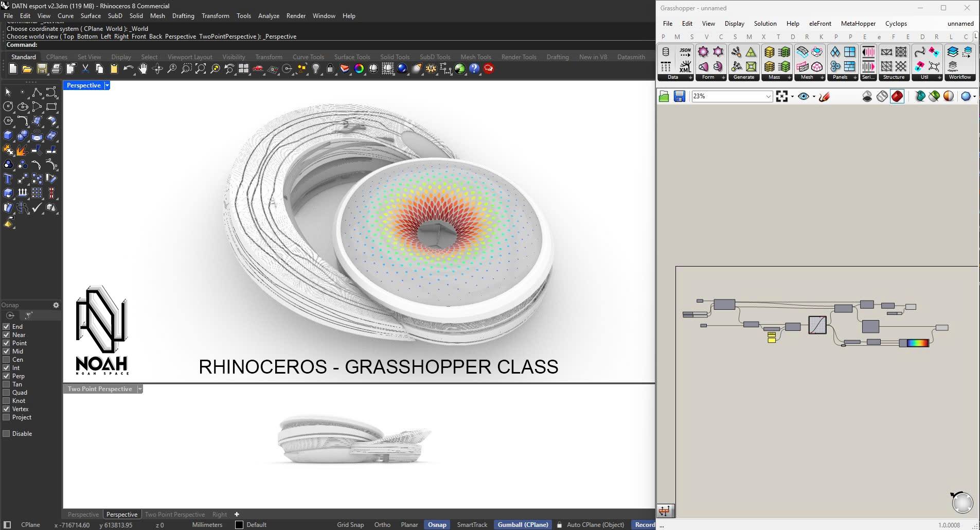Expand the Grasshopper Data panel plus expander
Image resolution: width=980 pixels, height=530 pixels.
click(x=690, y=78)
